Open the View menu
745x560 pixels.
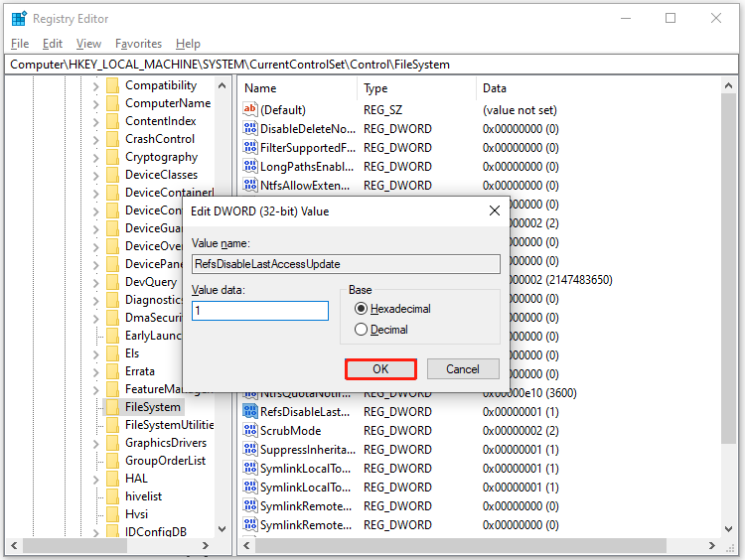88,44
